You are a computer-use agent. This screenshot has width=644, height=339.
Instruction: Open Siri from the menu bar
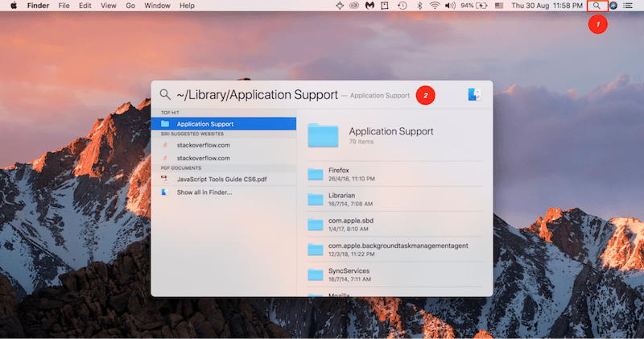tap(613, 6)
